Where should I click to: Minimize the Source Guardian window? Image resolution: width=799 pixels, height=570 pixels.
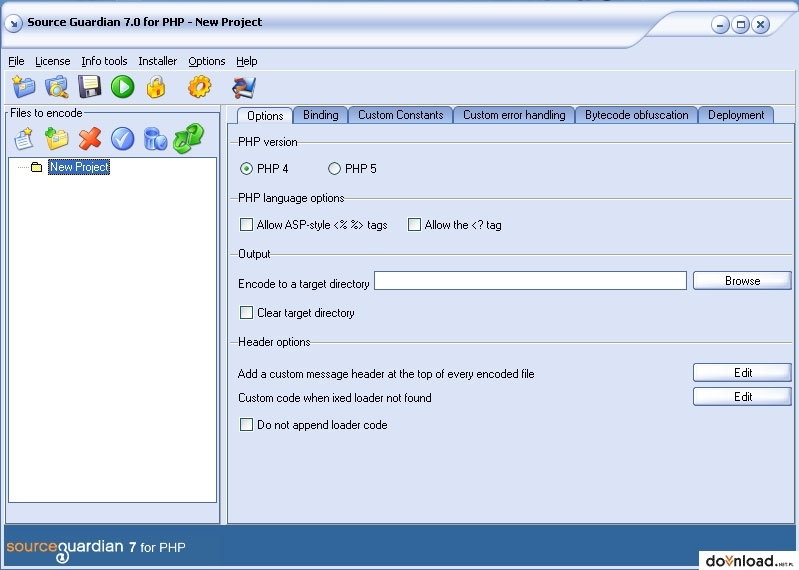click(x=721, y=24)
